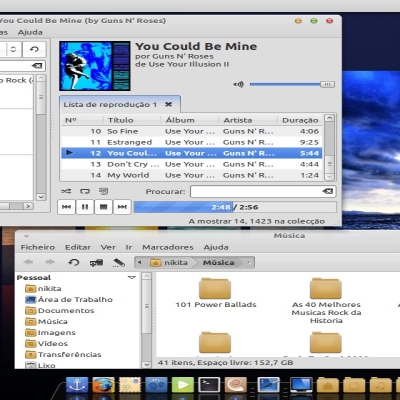This screenshot has height=400, width=400.
Task: Sort playlist by Título column
Action: [133, 120]
